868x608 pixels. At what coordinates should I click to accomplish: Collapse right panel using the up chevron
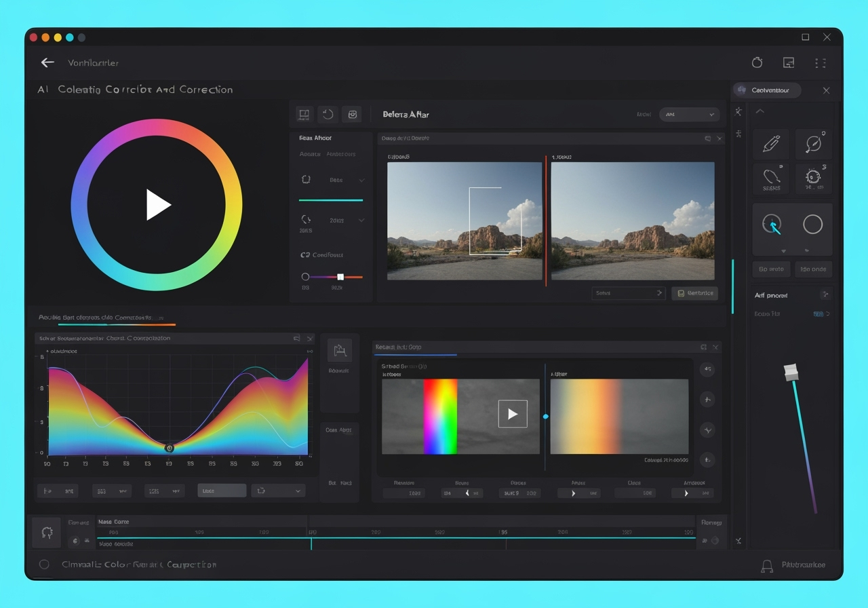759,111
